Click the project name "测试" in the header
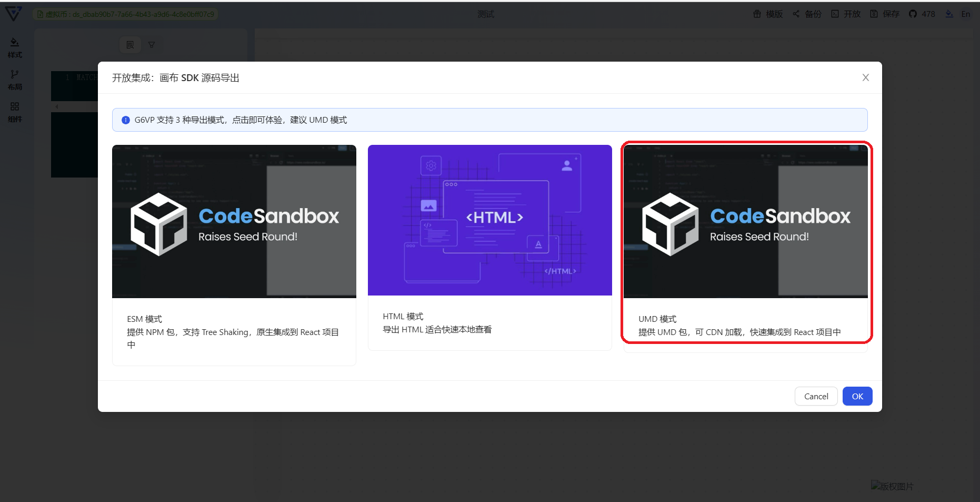The width and height of the screenshot is (980, 502). [486, 14]
